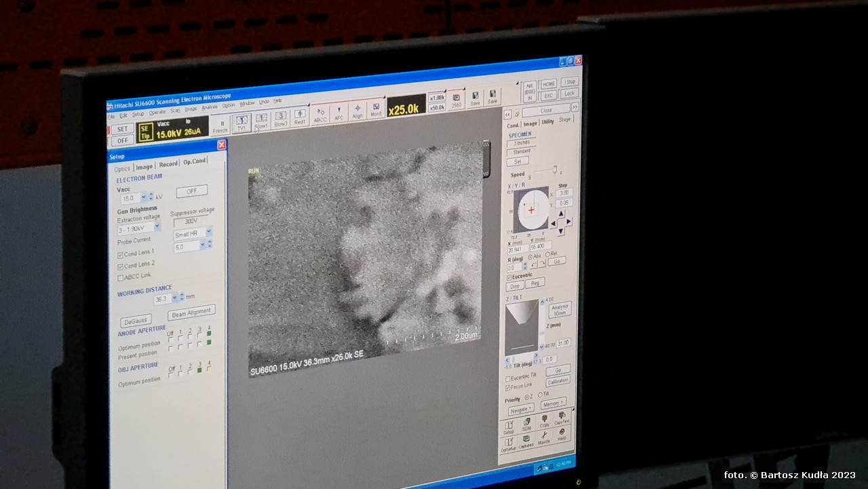Image resolution: width=868 pixels, height=489 pixels.
Task: Open Setup icon in bottom-right panel
Action: [x=509, y=427]
